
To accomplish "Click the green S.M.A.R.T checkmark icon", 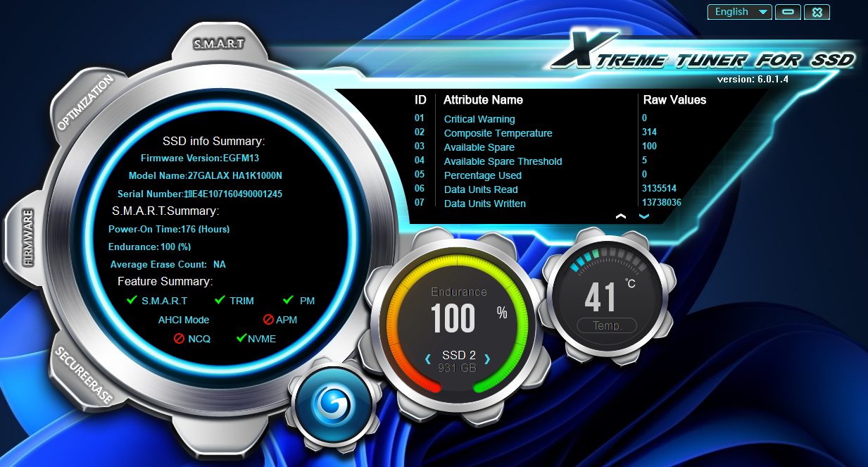I will click(132, 301).
